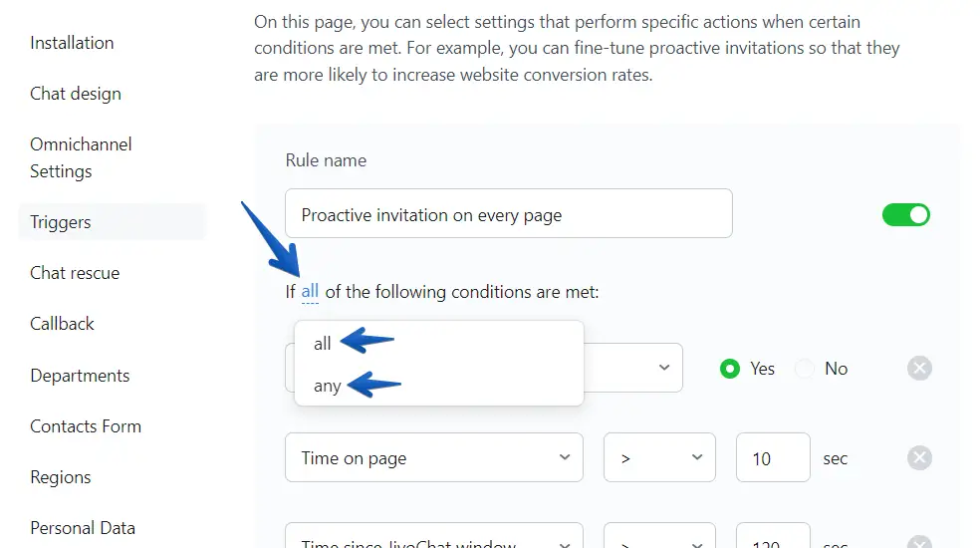
Task: Pick 'all' from the conditions popup
Action: coord(323,344)
